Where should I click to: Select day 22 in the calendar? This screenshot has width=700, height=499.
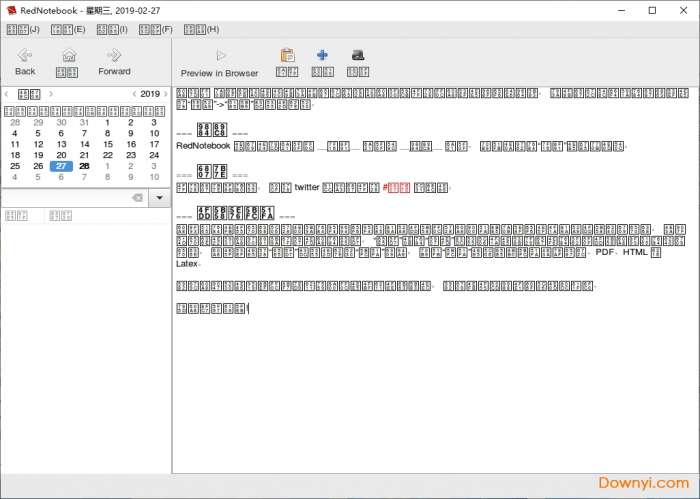[x=108, y=155]
